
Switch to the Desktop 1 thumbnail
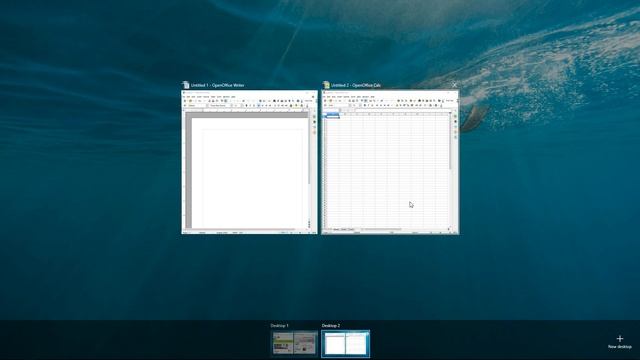click(294, 343)
